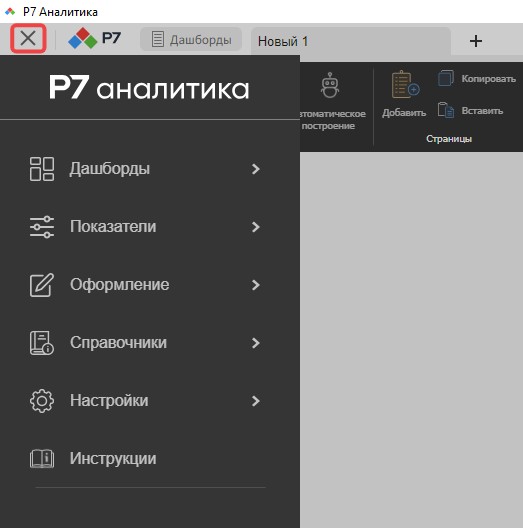Screen dimensions: 523x528
Task: Click the Р7 аналитика logo in side menu
Action: click(149, 87)
